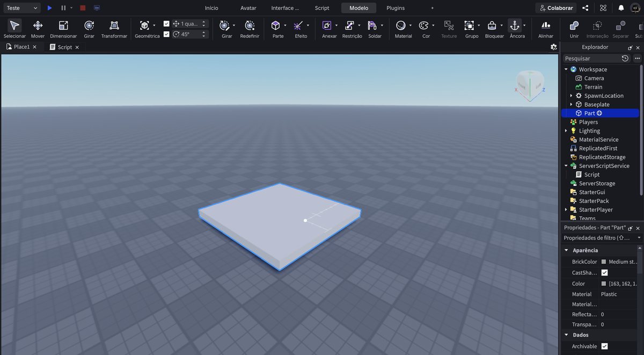The width and height of the screenshot is (644, 355).
Task: Click the Colaborar button
Action: click(x=556, y=8)
